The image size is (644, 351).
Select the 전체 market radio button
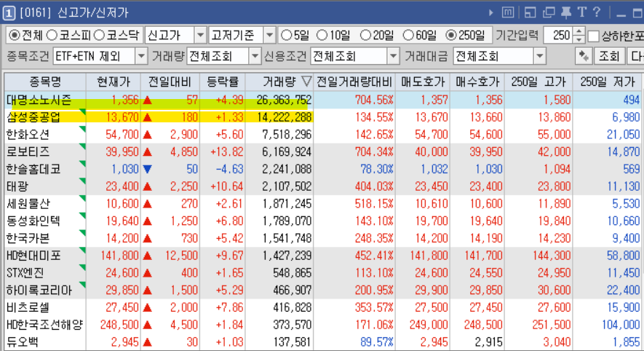[14, 36]
